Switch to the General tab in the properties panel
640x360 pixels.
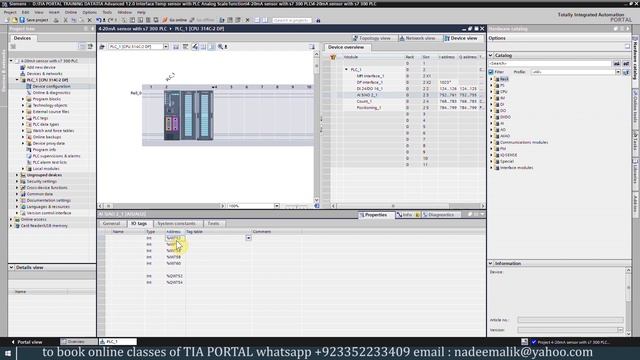[111, 224]
